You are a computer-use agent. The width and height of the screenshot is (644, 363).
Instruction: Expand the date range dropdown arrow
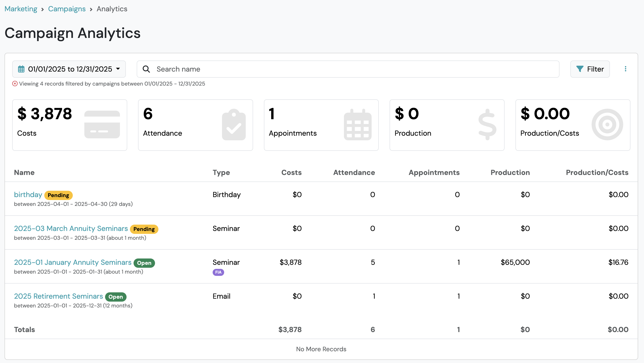click(118, 69)
